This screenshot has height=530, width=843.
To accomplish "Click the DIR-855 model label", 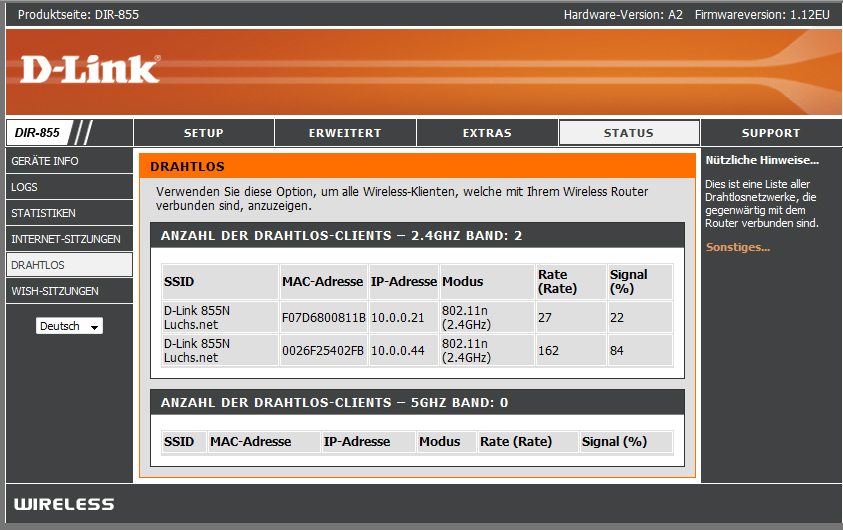I will pyautogui.click(x=37, y=133).
